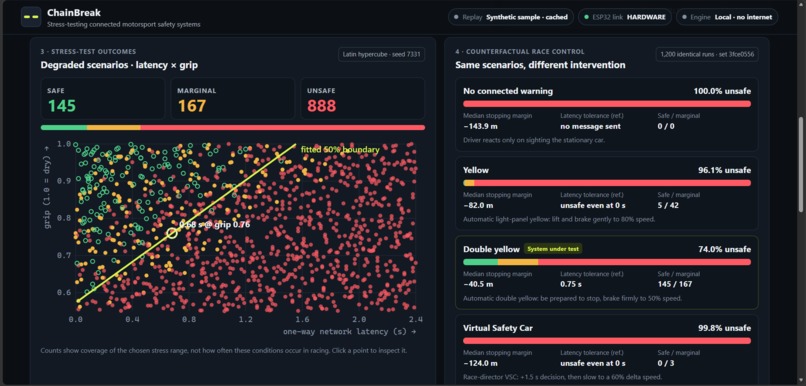Screen dimensions: 806x386
Task: Click the Yellow card progress bar
Action: coord(607,183)
